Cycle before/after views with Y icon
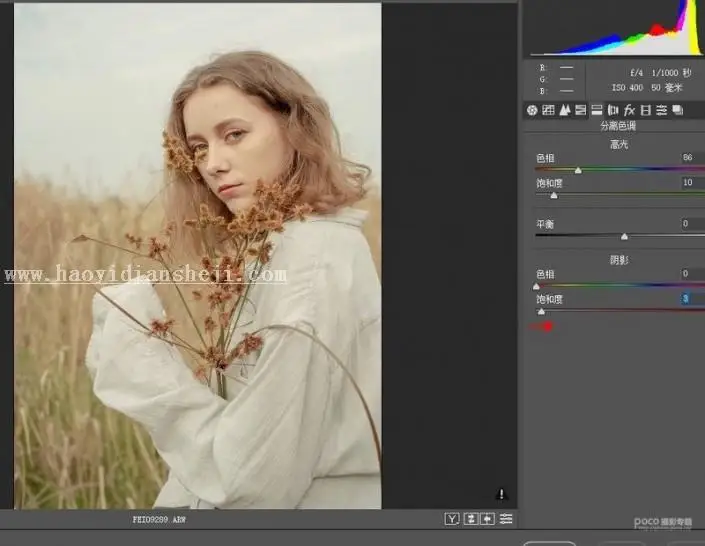Image resolution: width=705 pixels, height=546 pixels. (x=452, y=519)
